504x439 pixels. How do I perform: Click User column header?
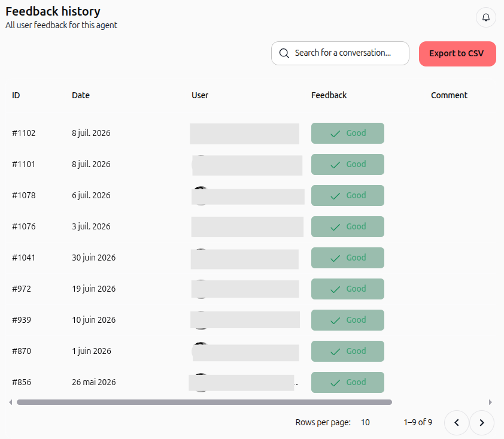200,95
